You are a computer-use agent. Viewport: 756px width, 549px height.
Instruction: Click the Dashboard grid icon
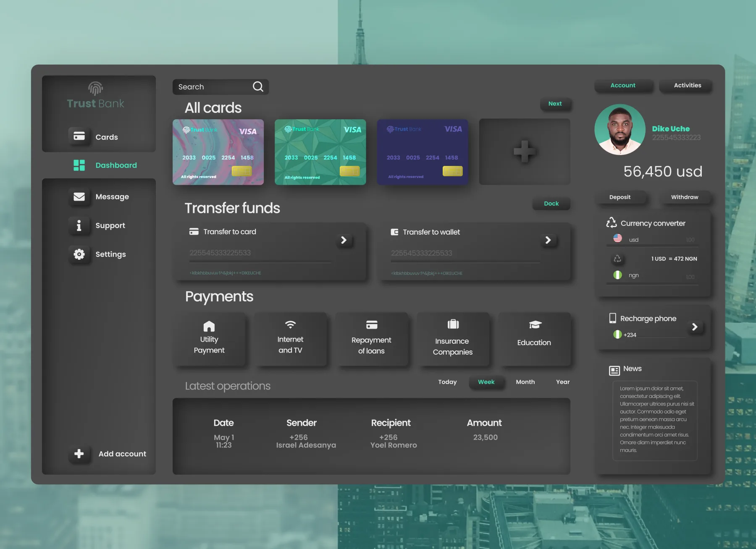(x=79, y=165)
